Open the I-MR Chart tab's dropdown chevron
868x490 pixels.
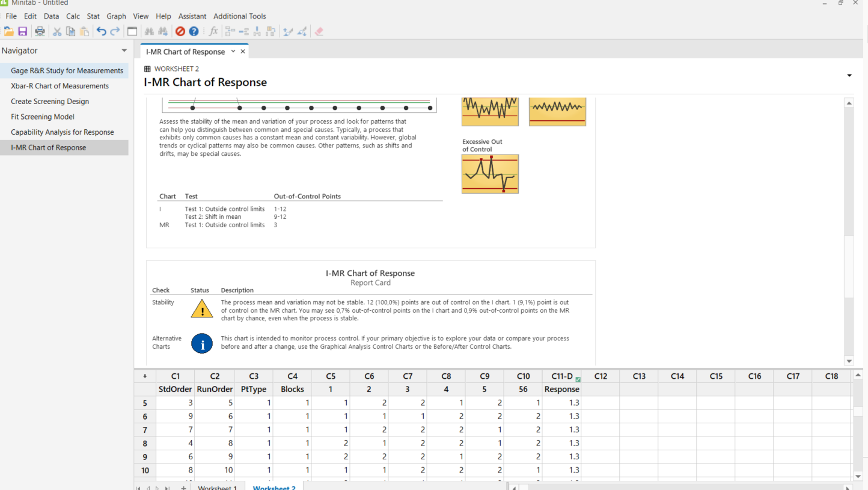click(x=234, y=52)
